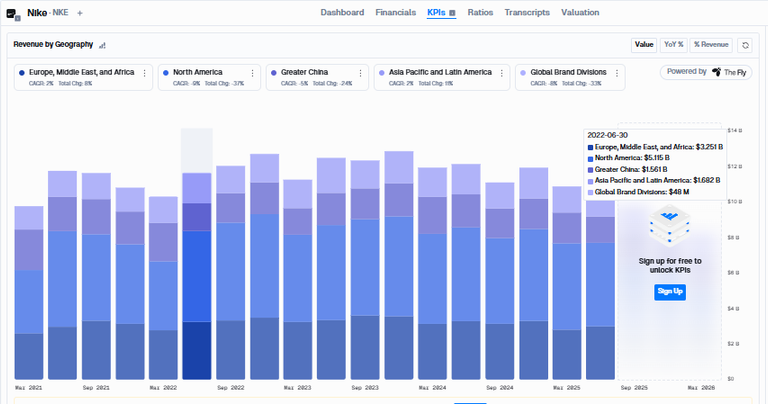The image size is (768, 404).
Task: Click the stacked layers KPI illustration icon
Action: tap(670, 225)
